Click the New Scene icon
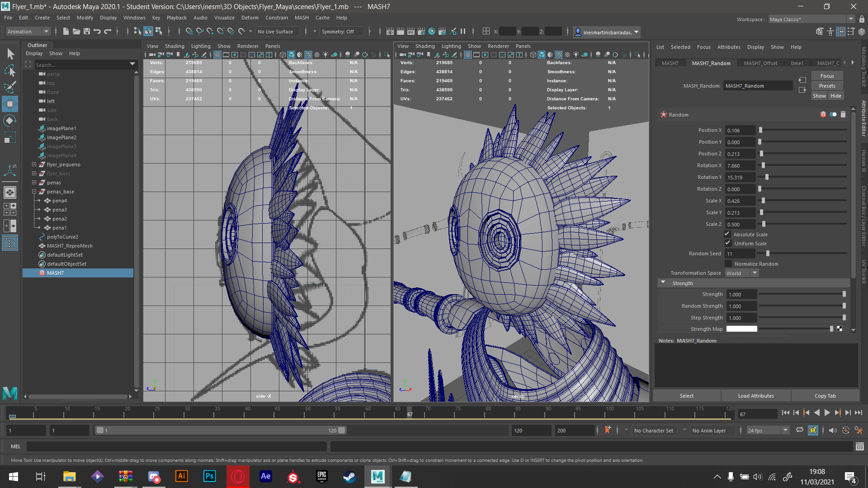The height and width of the screenshot is (488, 868). click(x=66, y=31)
